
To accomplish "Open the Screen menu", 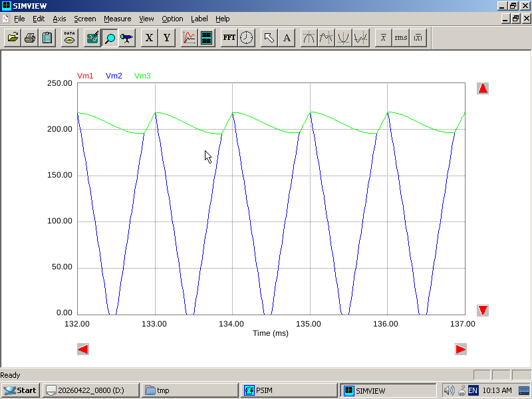I will (x=85, y=19).
